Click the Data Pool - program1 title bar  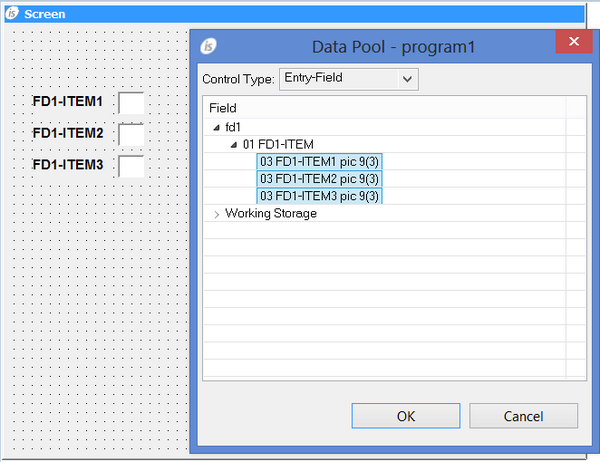tap(378, 46)
